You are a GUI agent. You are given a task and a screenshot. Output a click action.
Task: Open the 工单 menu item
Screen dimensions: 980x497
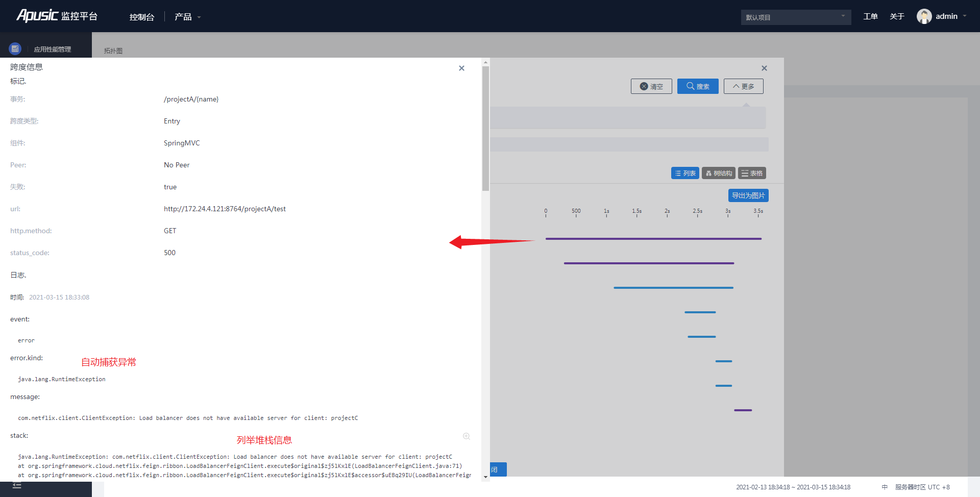tap(870, 16)
